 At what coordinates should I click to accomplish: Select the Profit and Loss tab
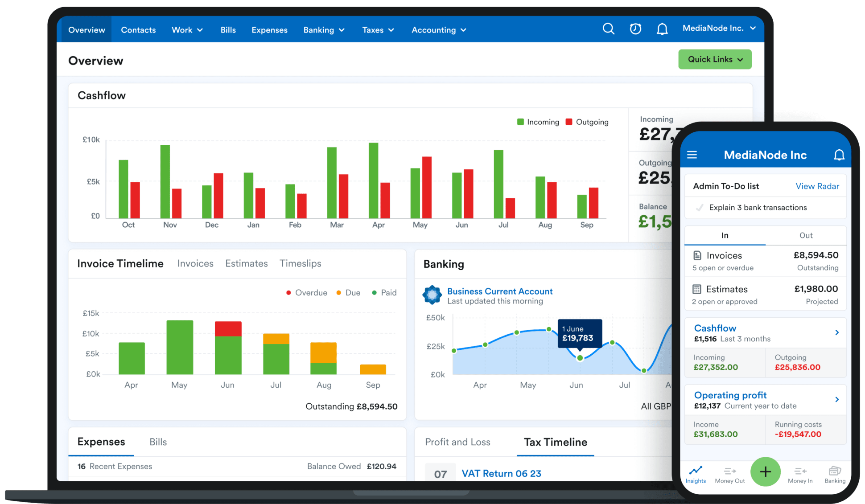457,442
